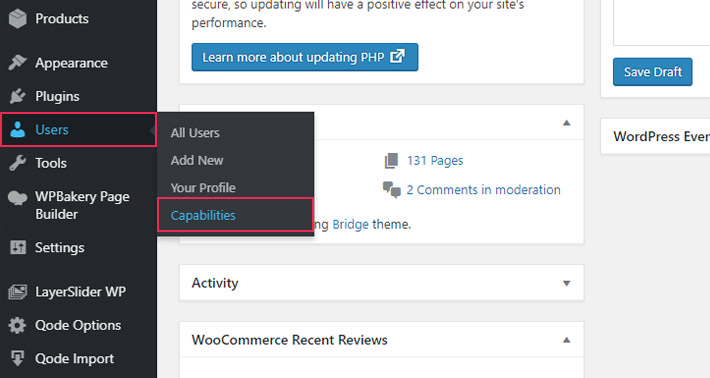Choose All Users from submenu

click(x=195, y=133)
